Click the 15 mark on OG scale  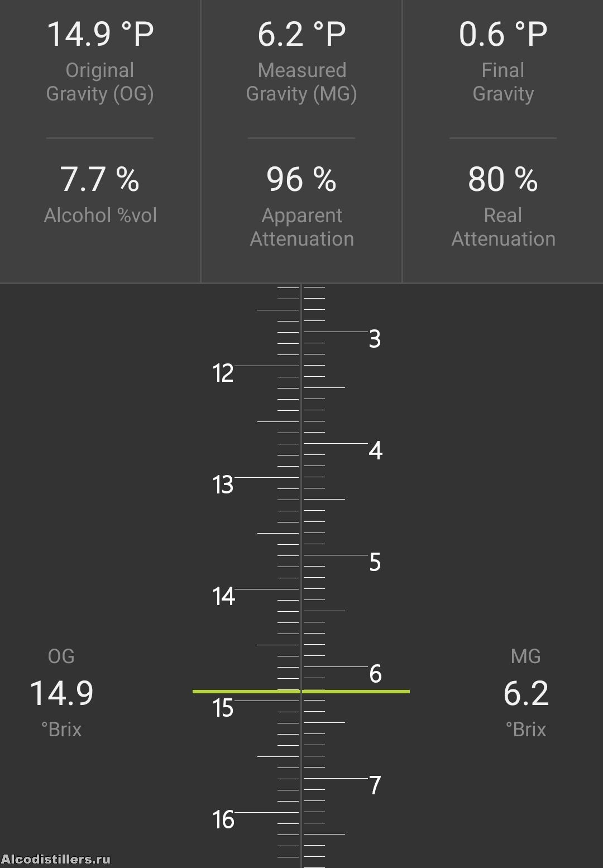(x=223, y=708)
